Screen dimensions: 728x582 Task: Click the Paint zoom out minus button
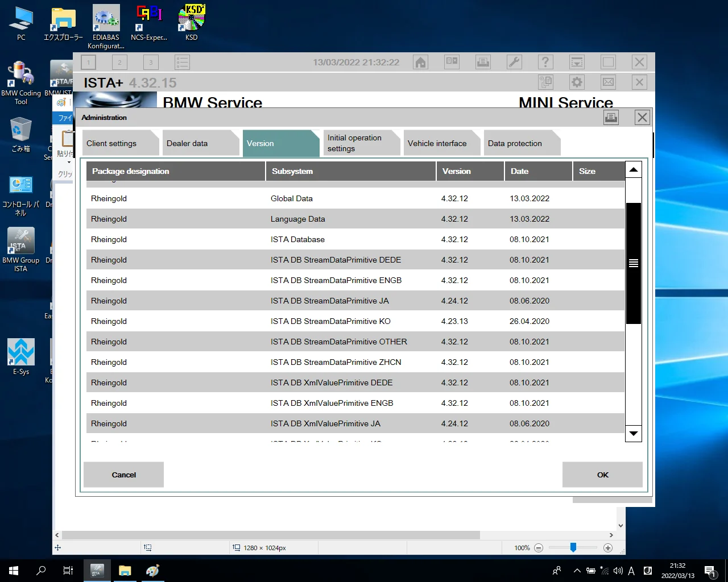539,548
